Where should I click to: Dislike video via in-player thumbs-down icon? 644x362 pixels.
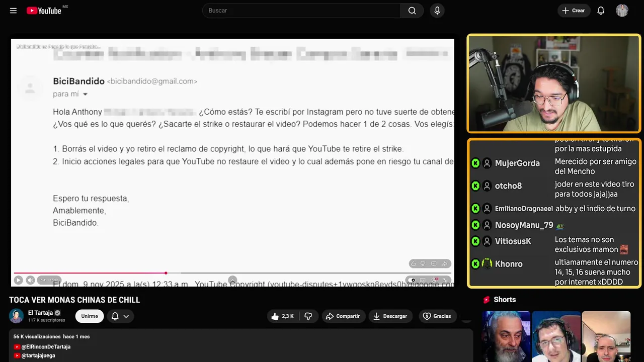(x=423, y=264)
